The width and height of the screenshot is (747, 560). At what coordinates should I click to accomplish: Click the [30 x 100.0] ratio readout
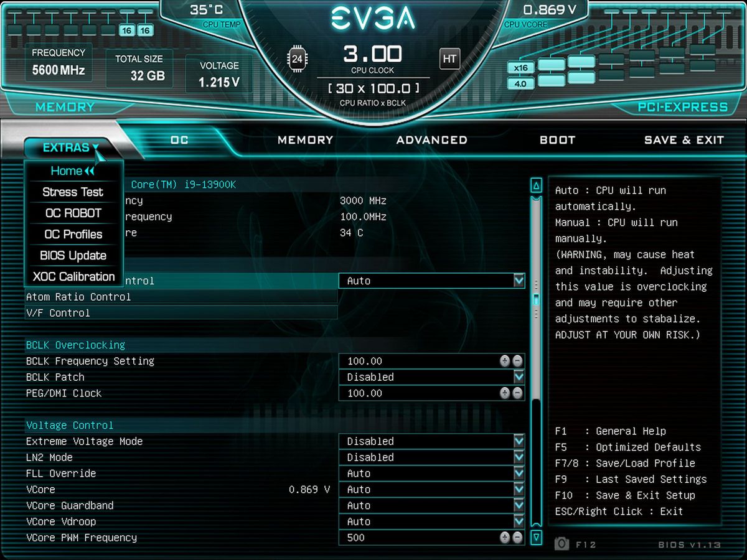click(372, 88)
